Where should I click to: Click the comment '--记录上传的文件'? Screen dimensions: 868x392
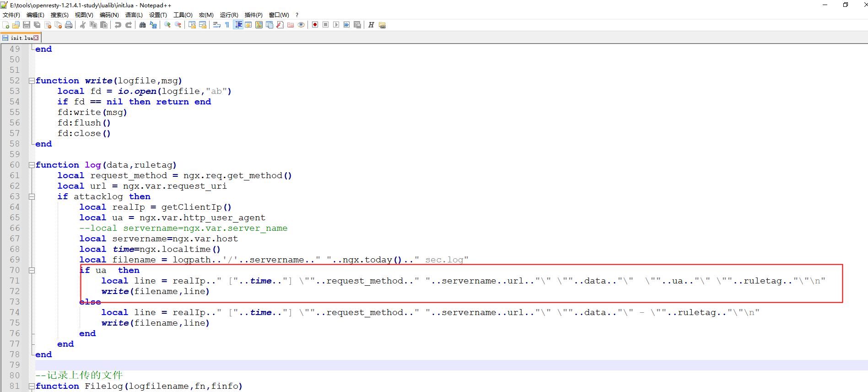click(79, 375)
